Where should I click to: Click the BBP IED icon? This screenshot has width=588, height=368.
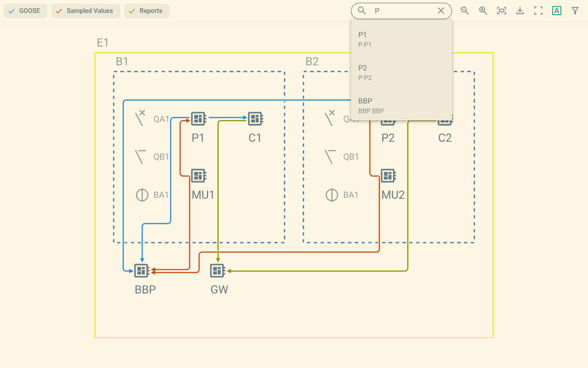point(141,270)
